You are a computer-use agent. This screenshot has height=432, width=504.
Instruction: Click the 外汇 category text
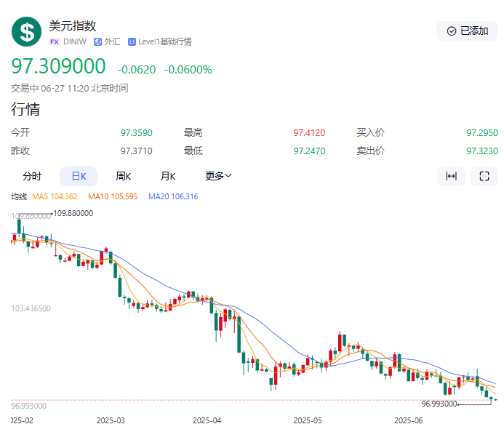[112, 41]
